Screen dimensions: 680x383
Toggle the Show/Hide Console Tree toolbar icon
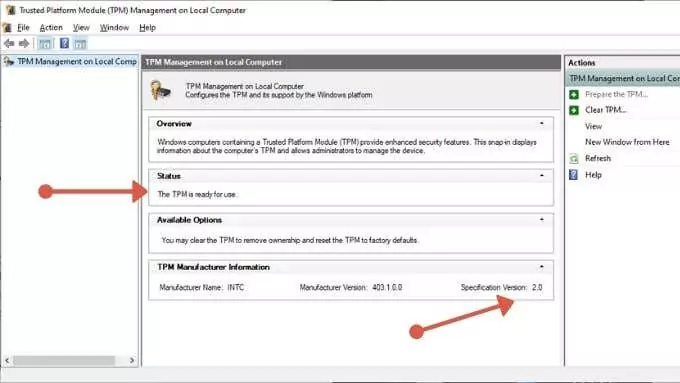(45, 43)
